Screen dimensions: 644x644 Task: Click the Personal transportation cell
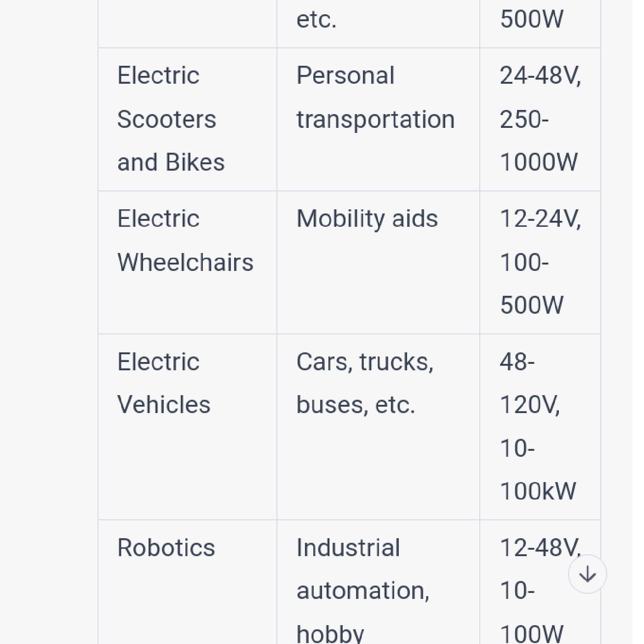click(378, 119)
